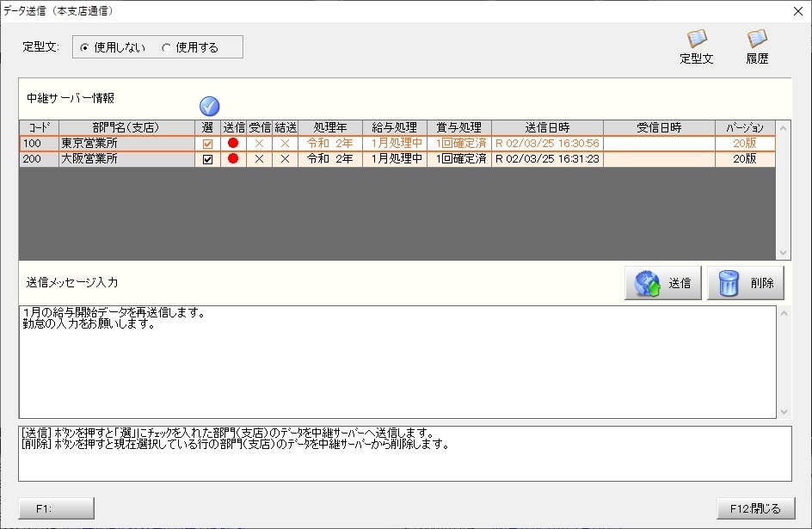Click the 賞与処理 column header

pos(459,127)
